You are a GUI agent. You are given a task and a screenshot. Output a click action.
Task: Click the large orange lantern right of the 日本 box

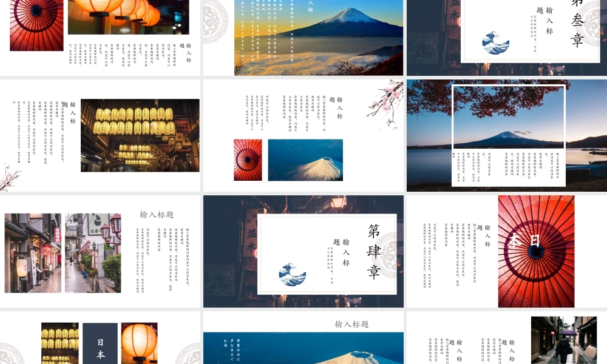[139, 341]
